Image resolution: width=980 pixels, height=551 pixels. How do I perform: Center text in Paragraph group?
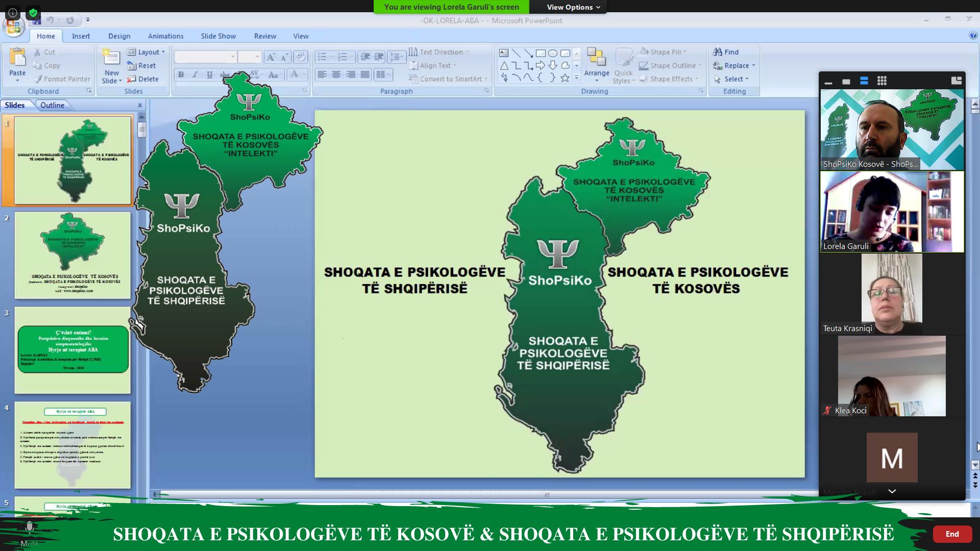click(336, 74)
